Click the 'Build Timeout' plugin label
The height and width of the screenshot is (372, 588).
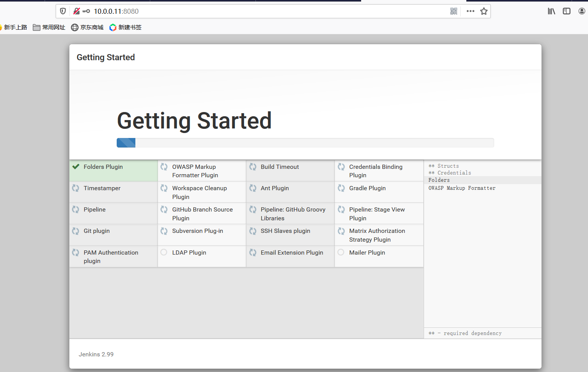coord(280,167)
